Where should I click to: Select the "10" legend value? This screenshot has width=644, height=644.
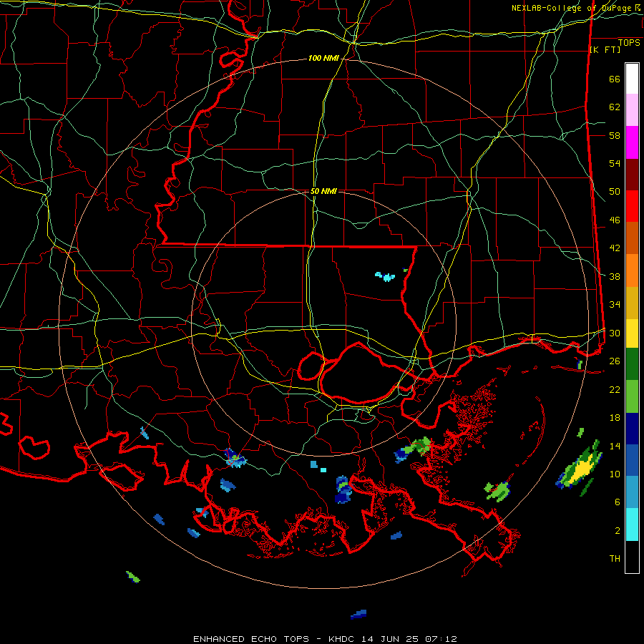615,474
